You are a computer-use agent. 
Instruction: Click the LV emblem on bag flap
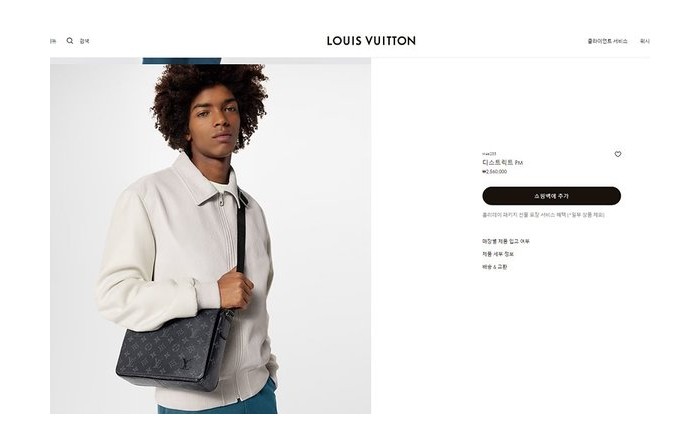184,362
